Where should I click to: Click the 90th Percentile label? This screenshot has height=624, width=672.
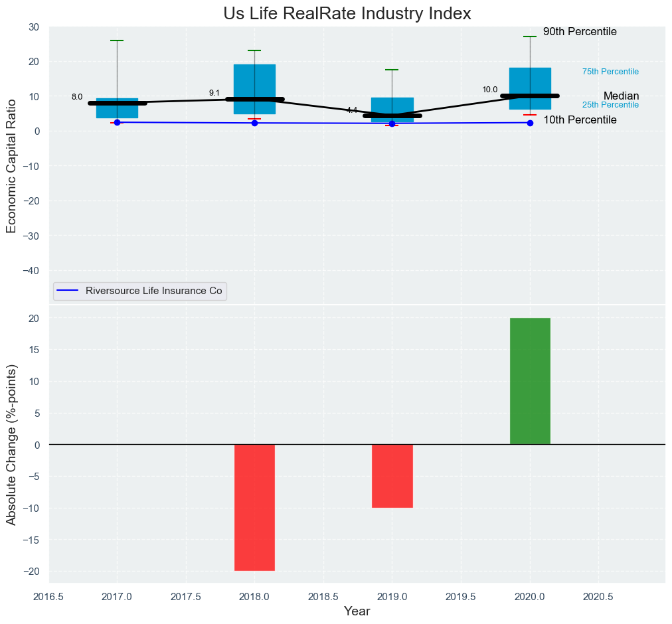(580, 32)
